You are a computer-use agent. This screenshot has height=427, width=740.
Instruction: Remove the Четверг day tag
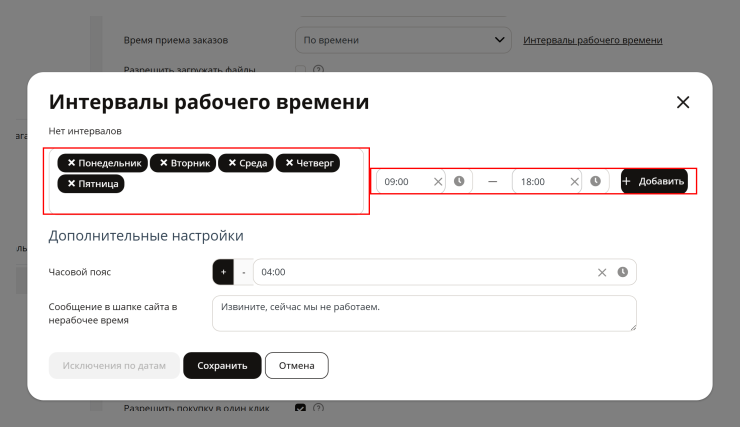tap(289, 163)
